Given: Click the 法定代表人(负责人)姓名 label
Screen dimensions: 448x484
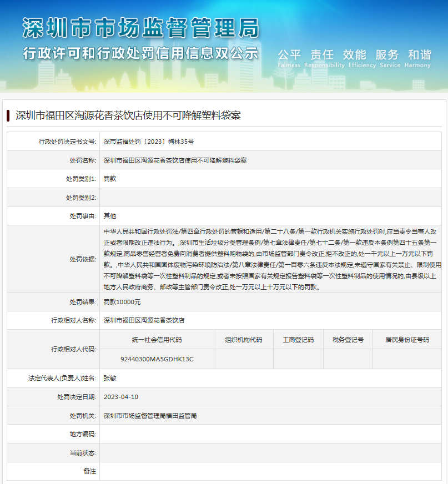Looking at the screenshot, I should [x=62, y=378].
